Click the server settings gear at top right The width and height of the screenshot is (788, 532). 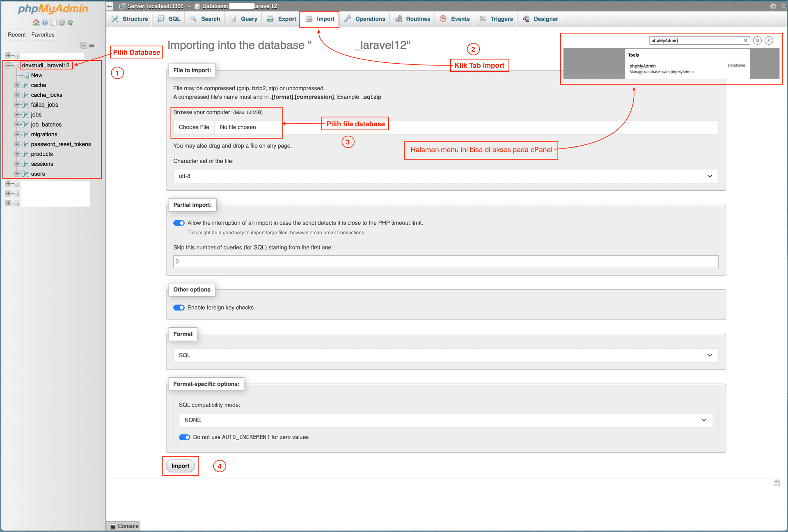tap(773, 6)
